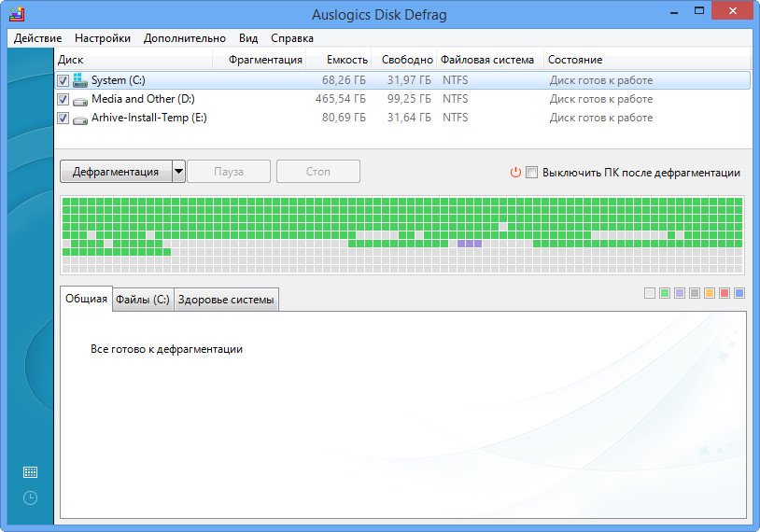Click the Arhive-Install-Temp (E:) drive icon

tap(80, 119)
